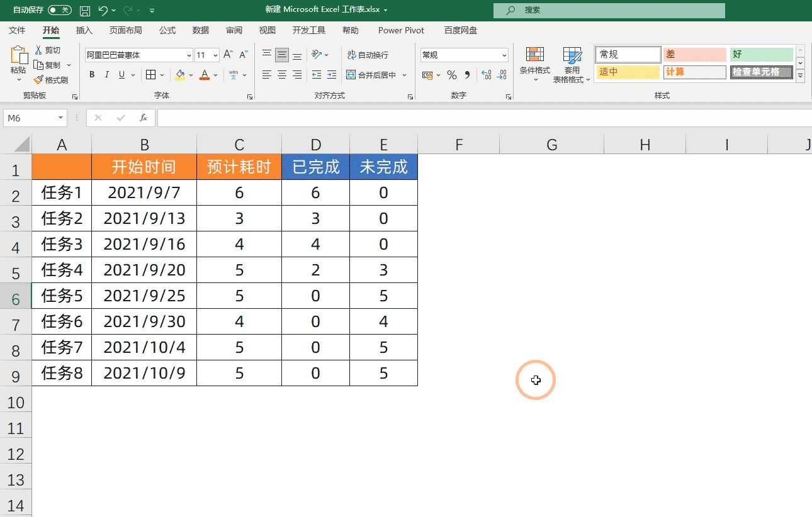Apply the yellow fill color bucket
The image size is (812, 517).
(181, 75)
